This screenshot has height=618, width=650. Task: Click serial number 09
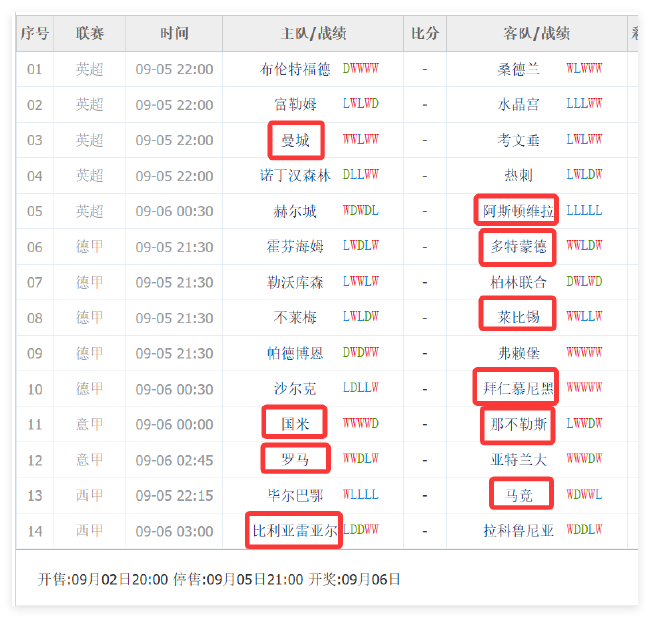click(x=35, y=354)
